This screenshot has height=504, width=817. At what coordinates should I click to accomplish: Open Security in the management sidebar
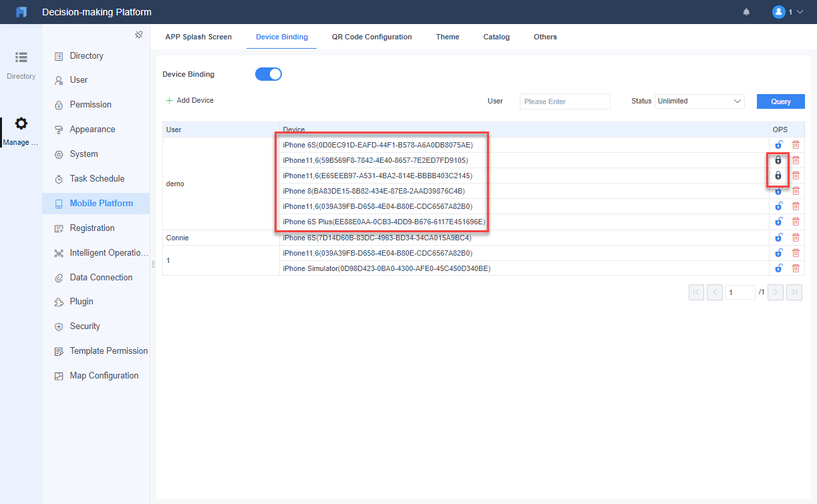point(85,326)
